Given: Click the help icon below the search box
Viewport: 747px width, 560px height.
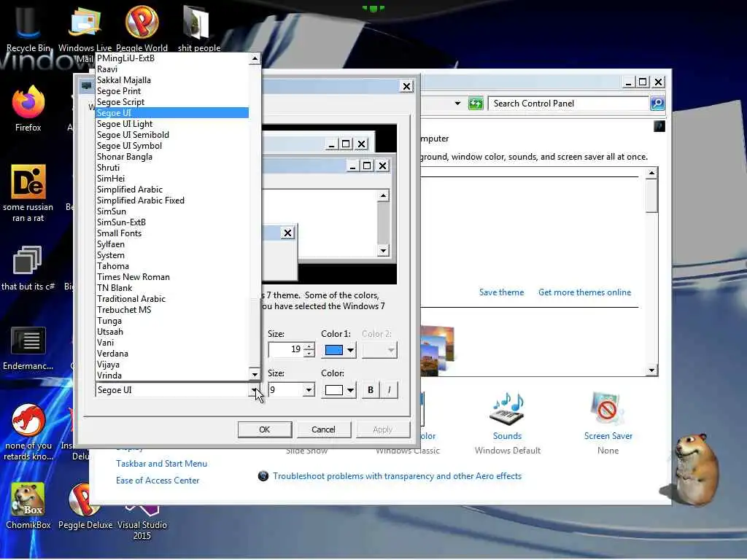Looking at the screenshot, I should (x=659, y=126).
